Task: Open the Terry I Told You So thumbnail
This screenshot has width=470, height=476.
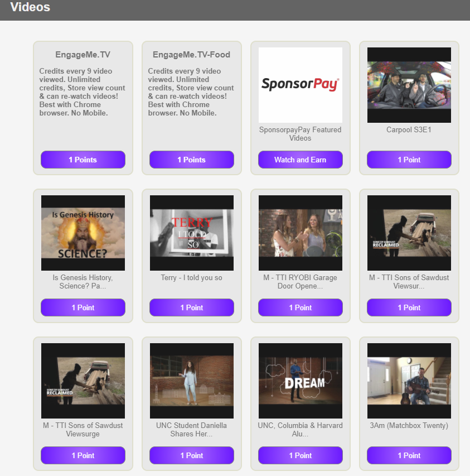Action: pos(191,233)
